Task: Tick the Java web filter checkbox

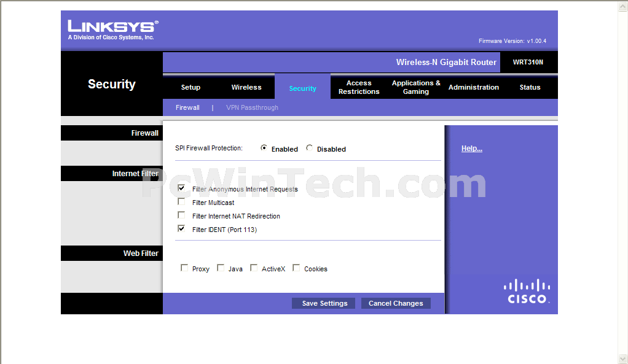Action: [x=220, y=268]
